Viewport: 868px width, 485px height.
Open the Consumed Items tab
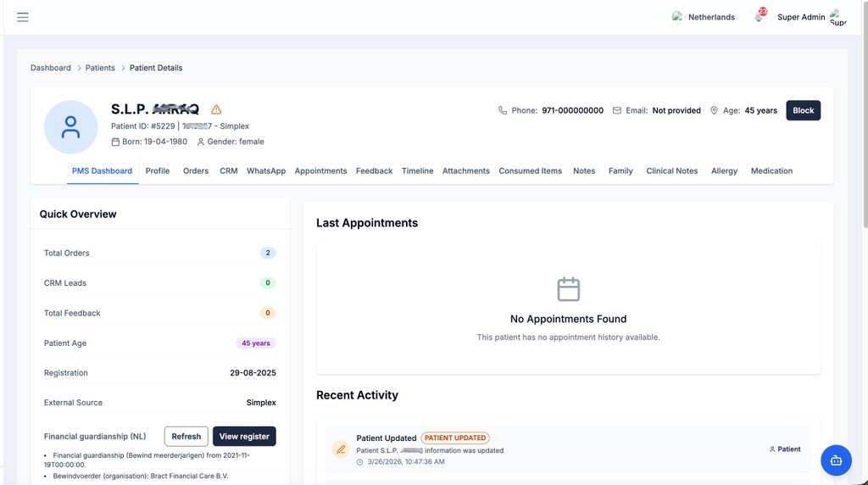531,170
